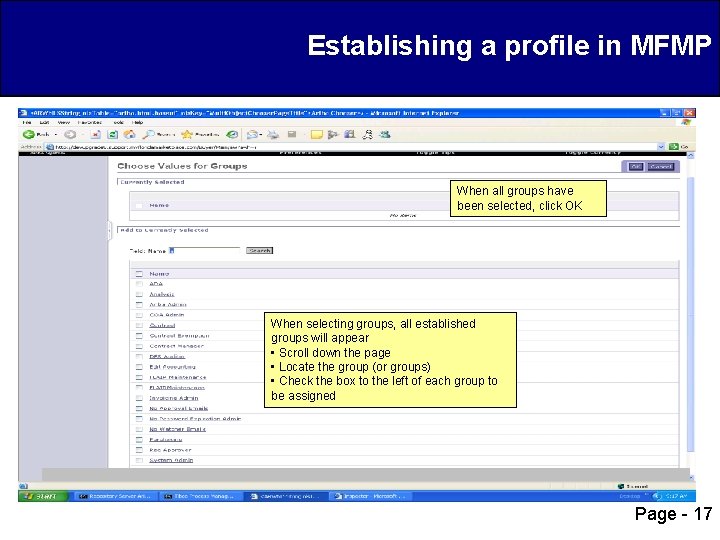Open the ADA group link

[156, 284]
